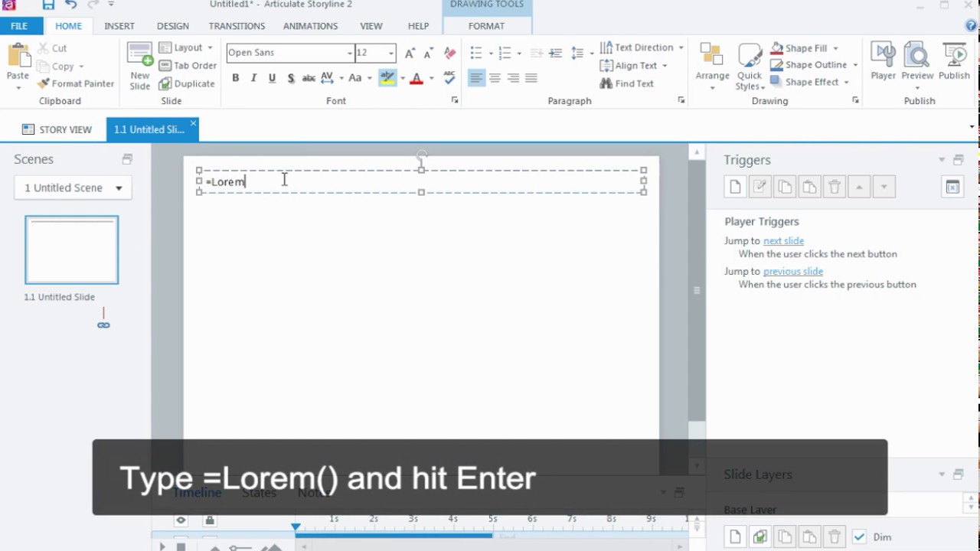Viewport: 980px width, 551px height.
Task: Justify the text
Action: [531, 78]
